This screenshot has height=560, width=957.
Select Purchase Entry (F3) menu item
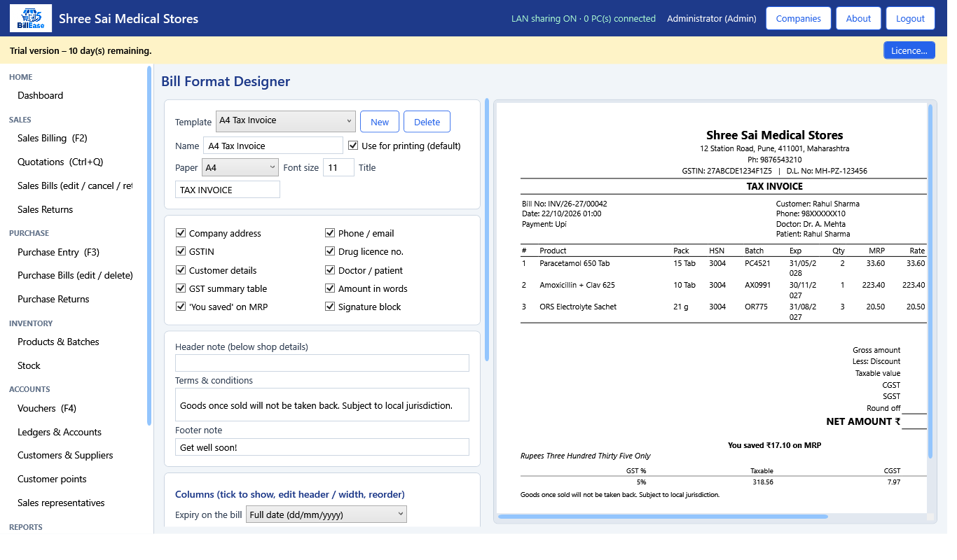pyautogui.click(x=59, y=252)
